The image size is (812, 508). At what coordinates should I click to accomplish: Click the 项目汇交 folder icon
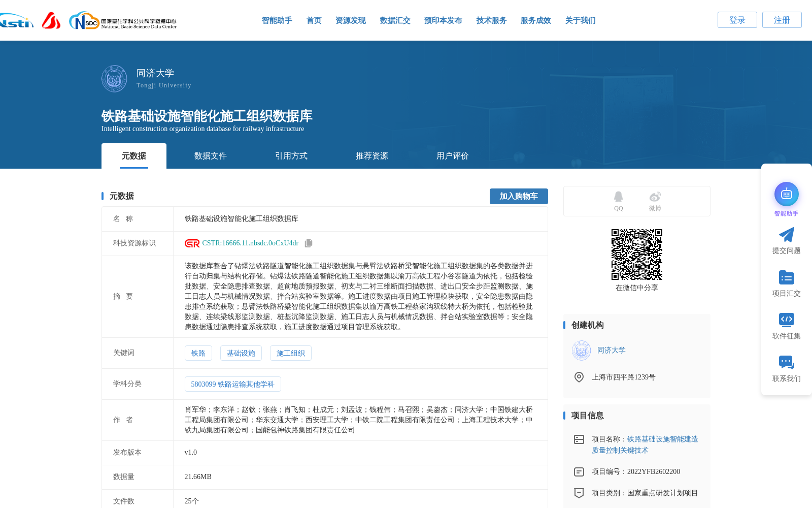point(786,277)
